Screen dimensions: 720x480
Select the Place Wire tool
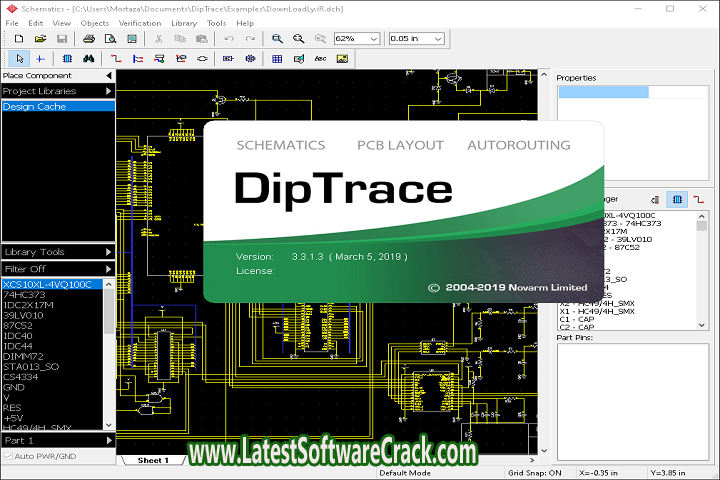point(116,59)
